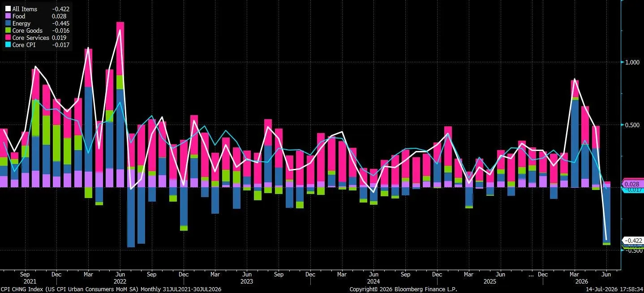Click the cyan Core CPI legend swatch
This screenshot has height=293, width=644.
8,45
